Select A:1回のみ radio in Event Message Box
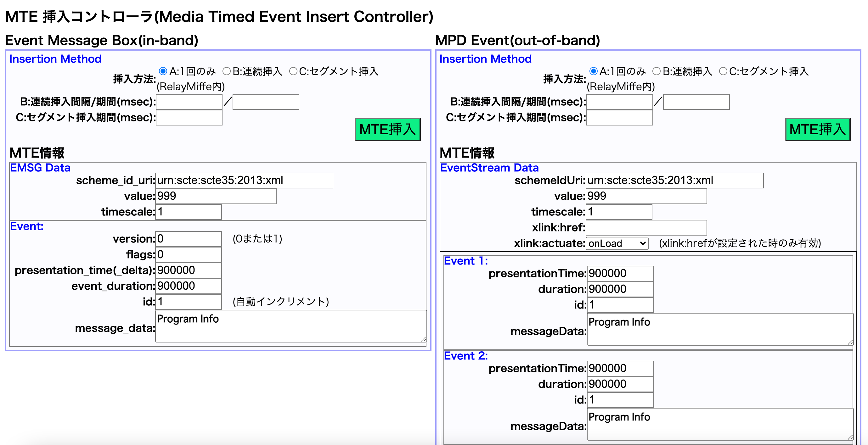The height and width of the screenshot is (445, 868). pyautogui.click(x=163, y=71)
